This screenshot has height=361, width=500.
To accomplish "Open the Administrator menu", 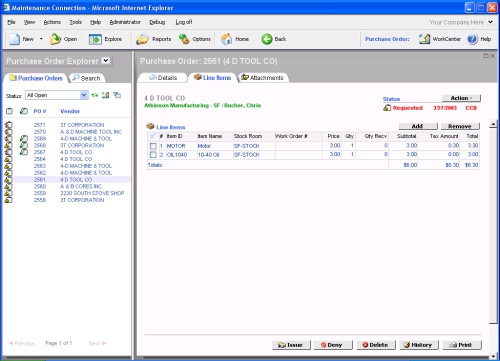I will (125, 22).
